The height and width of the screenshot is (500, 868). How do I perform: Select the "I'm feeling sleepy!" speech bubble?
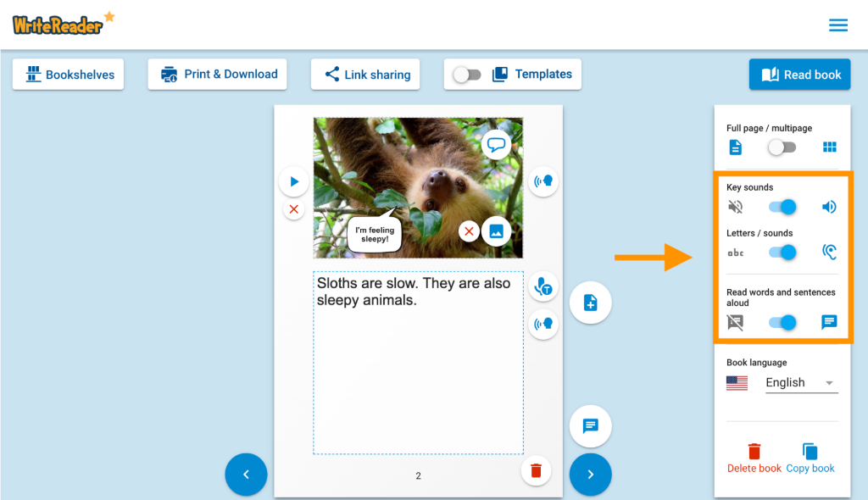click(375, 234)
